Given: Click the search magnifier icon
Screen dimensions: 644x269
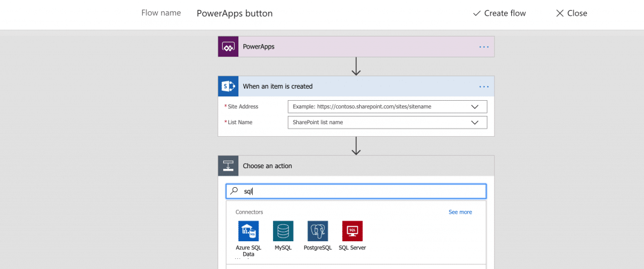Looking at the screenshot, I should (234, 191).
